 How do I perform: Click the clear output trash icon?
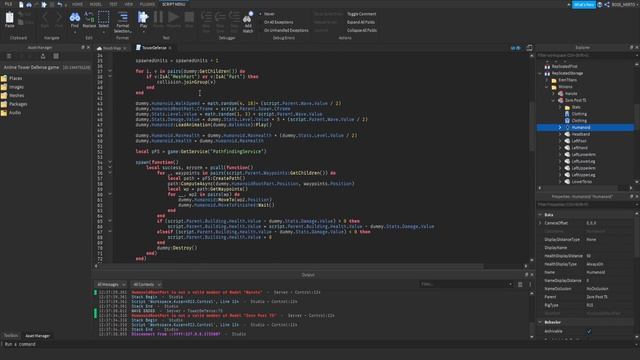click(520, 284)
